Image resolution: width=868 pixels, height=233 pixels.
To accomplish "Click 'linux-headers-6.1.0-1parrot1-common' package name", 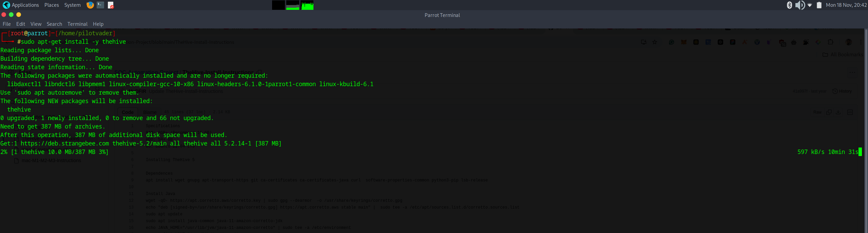I will click(x=256, y=84).
